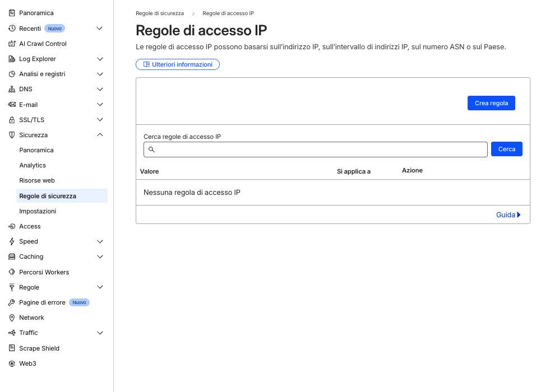Expand the Log Explorer chevron
550x392 pixels.
click(x=100, y=59)
